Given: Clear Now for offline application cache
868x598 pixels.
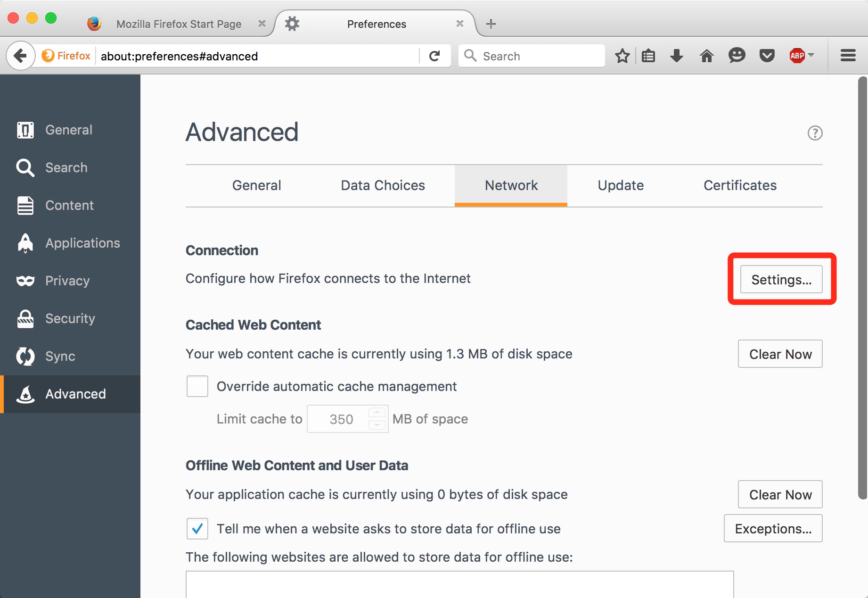Looking at the screenshot, I should point(780,495).
